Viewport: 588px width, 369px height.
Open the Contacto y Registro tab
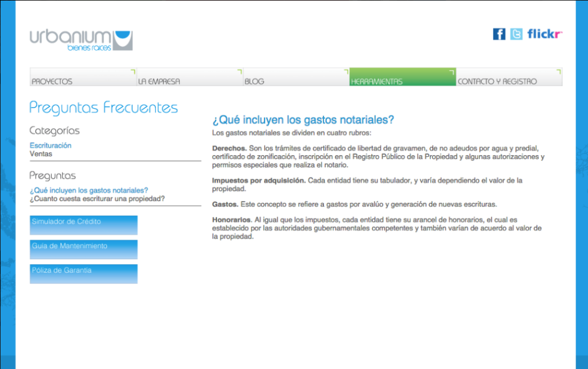[509, 78]
